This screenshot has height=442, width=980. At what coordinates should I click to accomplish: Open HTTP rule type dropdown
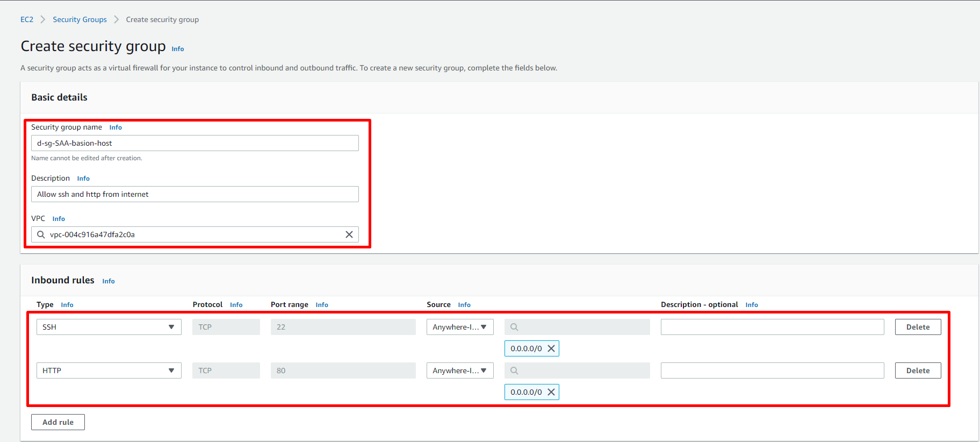[109, 370]
